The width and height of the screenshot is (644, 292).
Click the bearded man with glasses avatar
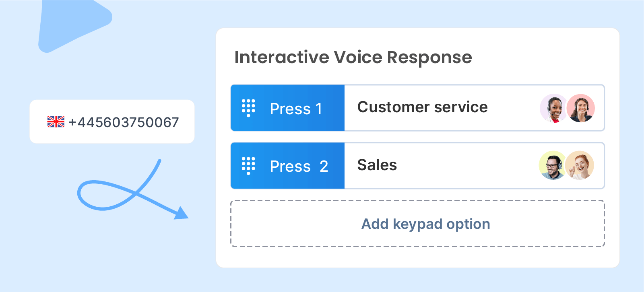coord(553,165)
